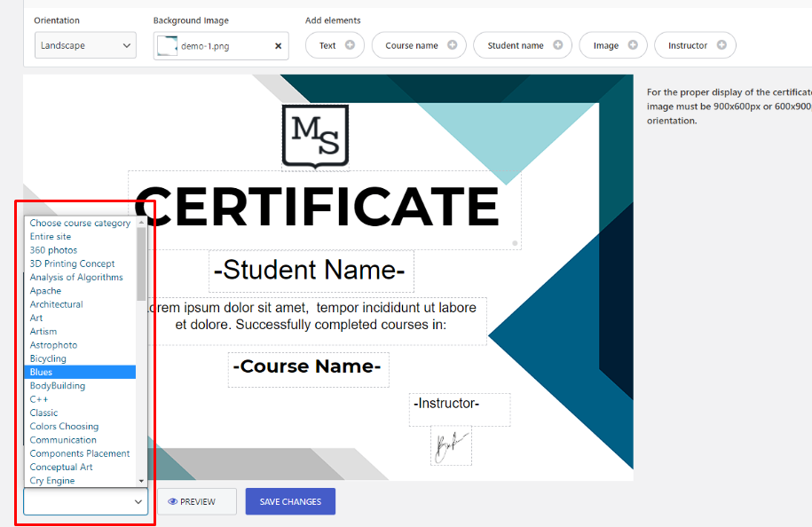The image size is (812, 527).
Task: Click the category list scrollbar thumb
Action: pyautogui.click(x=141, y=264)
